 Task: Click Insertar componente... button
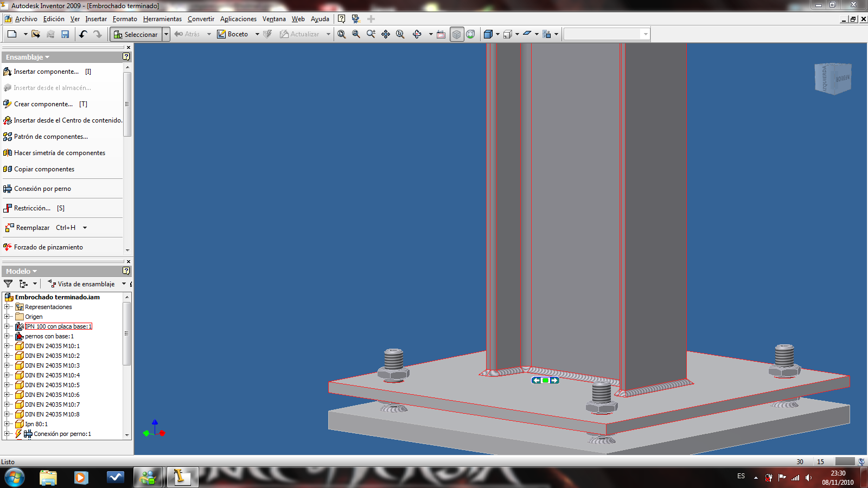pyautogui.click(x=47, y=72)
